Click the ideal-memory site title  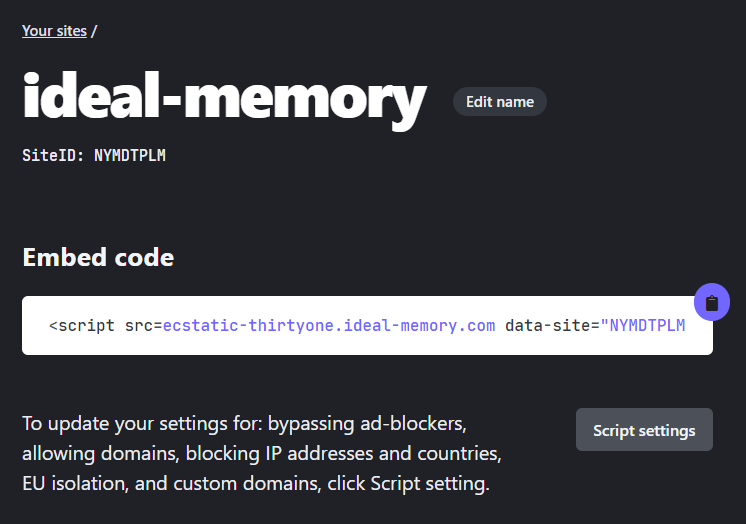point(225,100)
